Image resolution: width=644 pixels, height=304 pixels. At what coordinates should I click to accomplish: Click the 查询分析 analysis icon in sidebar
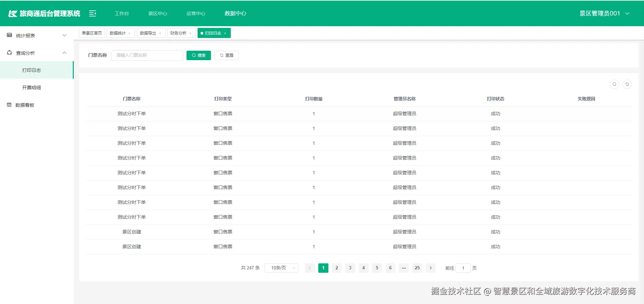[9, 53]
